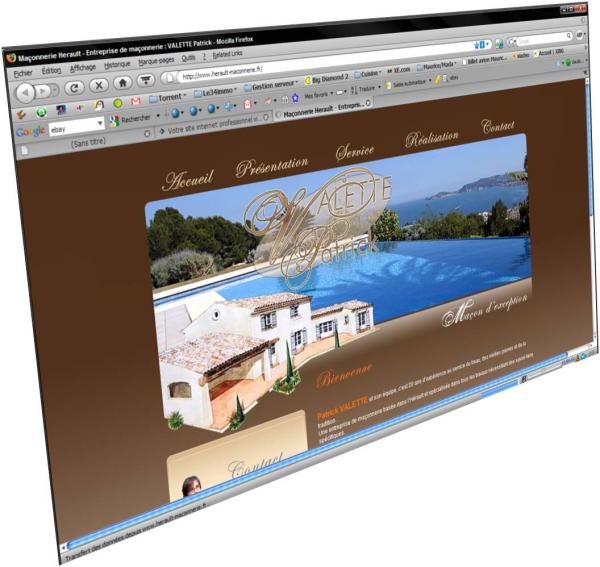The width and height of the screenshot is (600, 567).
Task: Click the ABP Adblock icon
Action: [580, 34]
